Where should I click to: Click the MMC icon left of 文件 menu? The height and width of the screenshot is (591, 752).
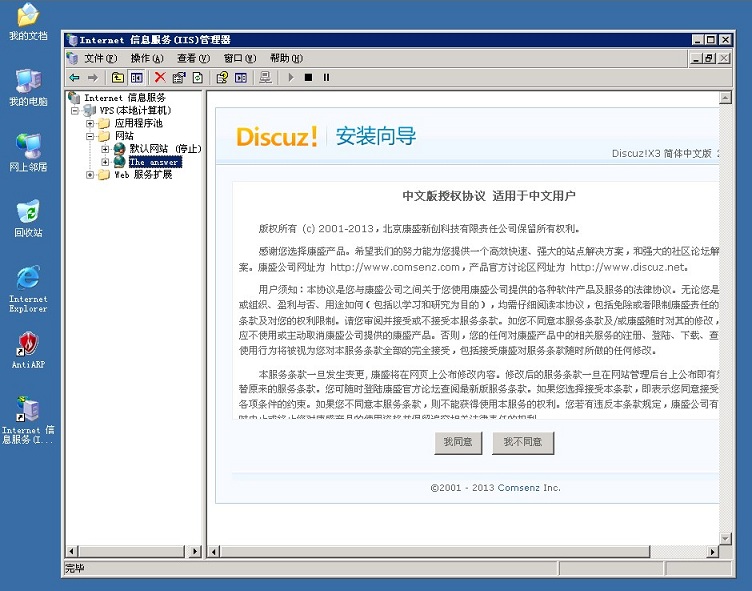click(73, 59)
